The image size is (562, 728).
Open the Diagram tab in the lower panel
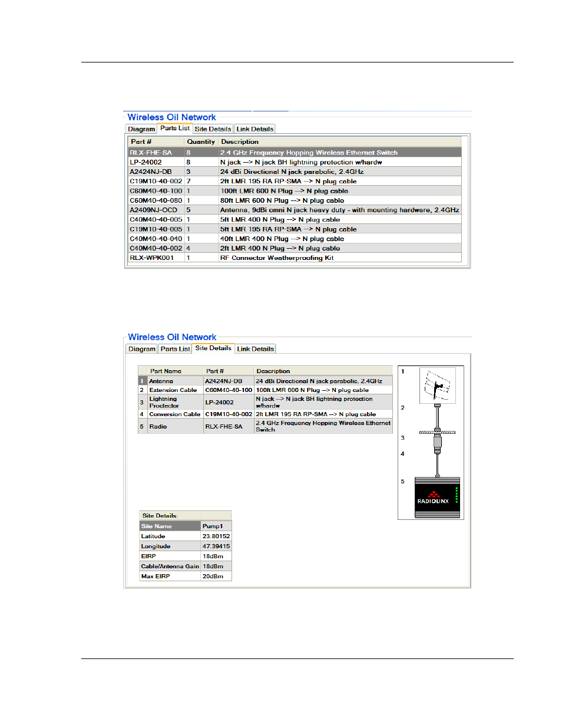point(142,349)
